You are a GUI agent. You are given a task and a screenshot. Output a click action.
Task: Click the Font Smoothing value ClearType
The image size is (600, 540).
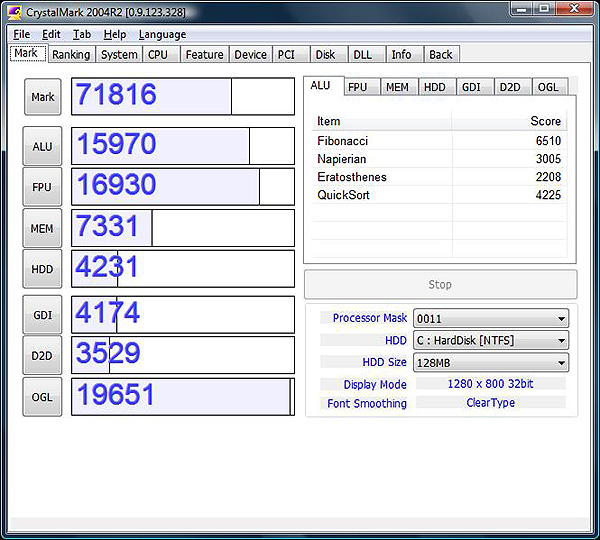491,403
